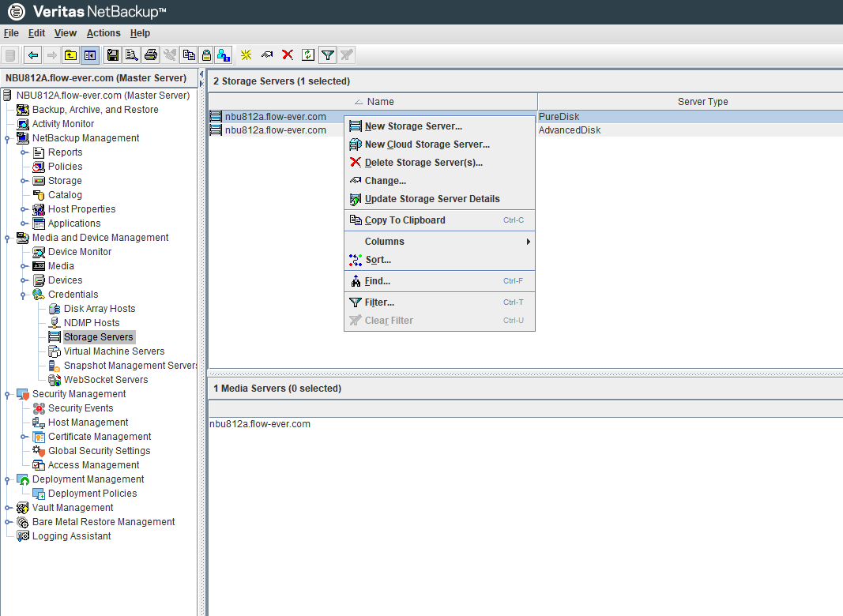The height and width of the screenshot is (616, 843).
Task: Open Global Security Settings
Action: (x=99, y=452)
